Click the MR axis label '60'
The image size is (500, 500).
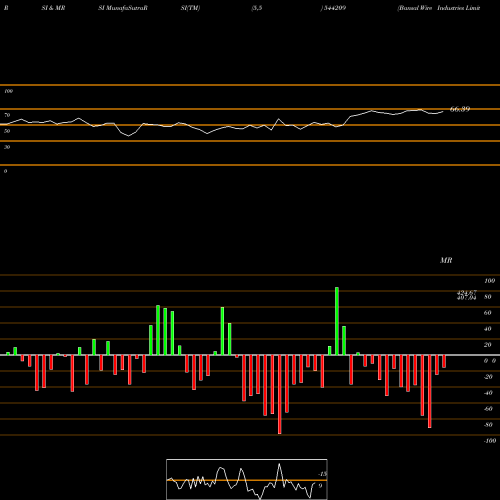pyautogui.click(x=488, y=313)
